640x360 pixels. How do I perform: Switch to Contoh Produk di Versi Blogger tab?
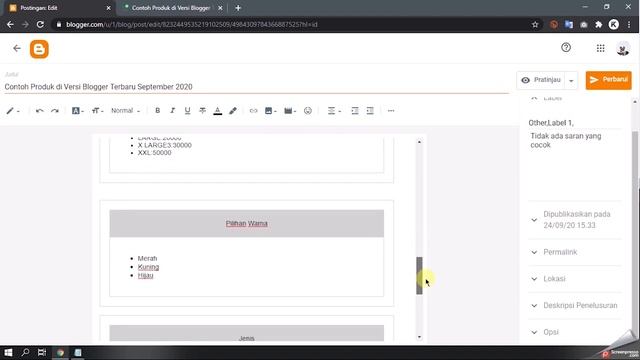click(171, 8)
